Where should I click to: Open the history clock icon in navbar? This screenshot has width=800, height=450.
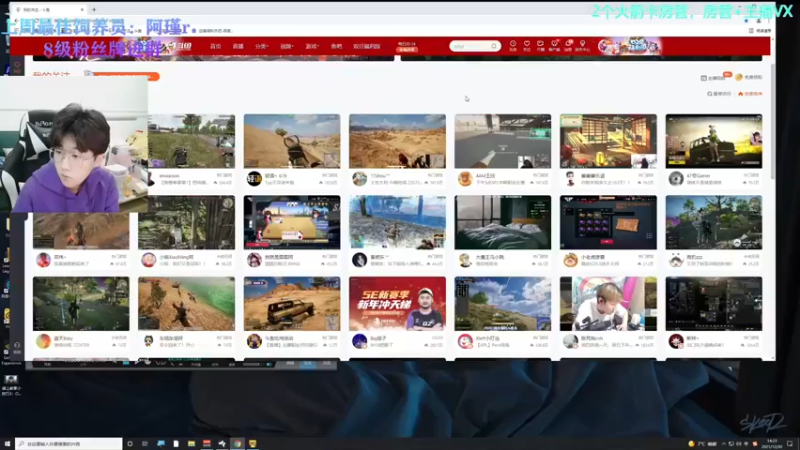(x=513, y=45)
